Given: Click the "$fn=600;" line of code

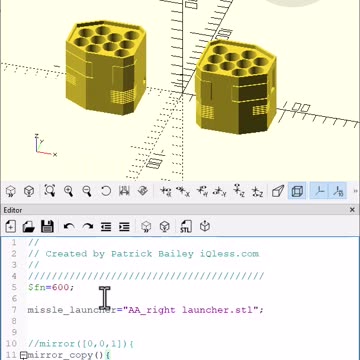Looking at the screenshot, I should [51, 287].
